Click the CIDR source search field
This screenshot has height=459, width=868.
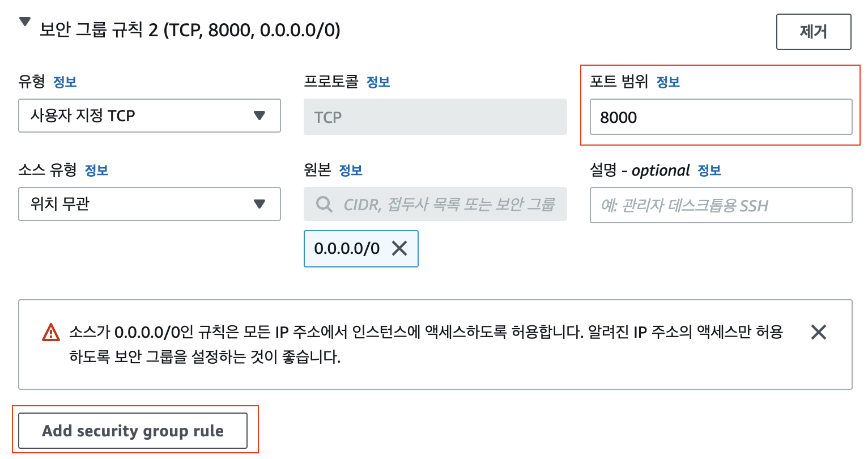coord(448,205)
